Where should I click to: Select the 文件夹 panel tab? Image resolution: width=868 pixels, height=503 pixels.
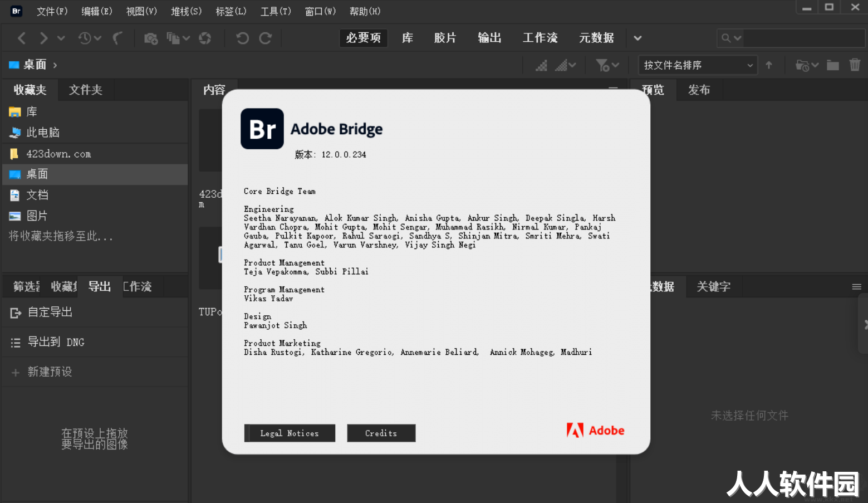[86, 90]
